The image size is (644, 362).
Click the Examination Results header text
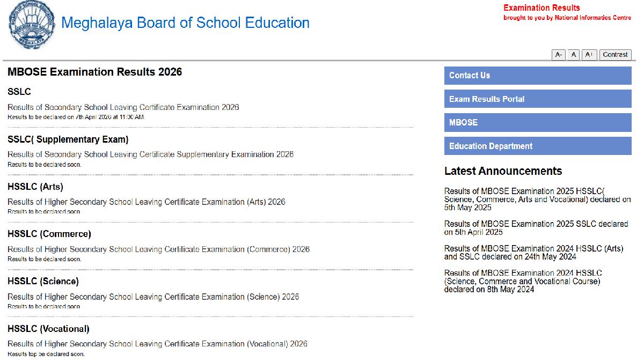[541, 8]
